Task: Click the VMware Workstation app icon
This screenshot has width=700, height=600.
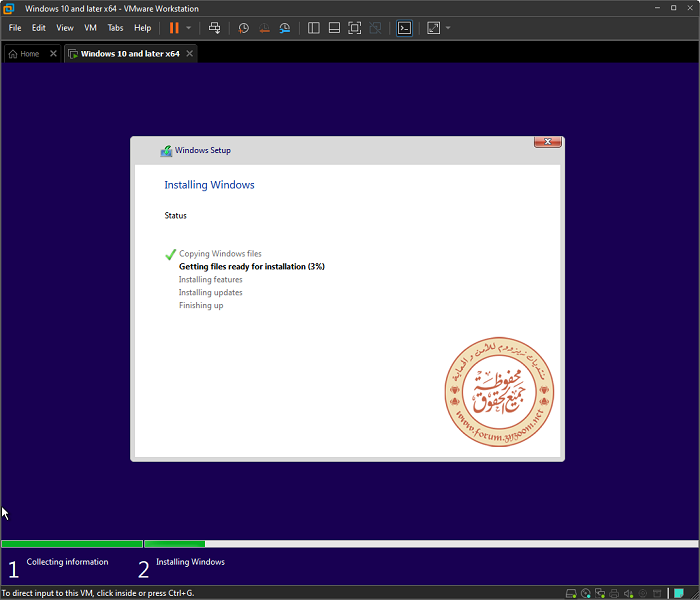Action: tap(8, 8)
